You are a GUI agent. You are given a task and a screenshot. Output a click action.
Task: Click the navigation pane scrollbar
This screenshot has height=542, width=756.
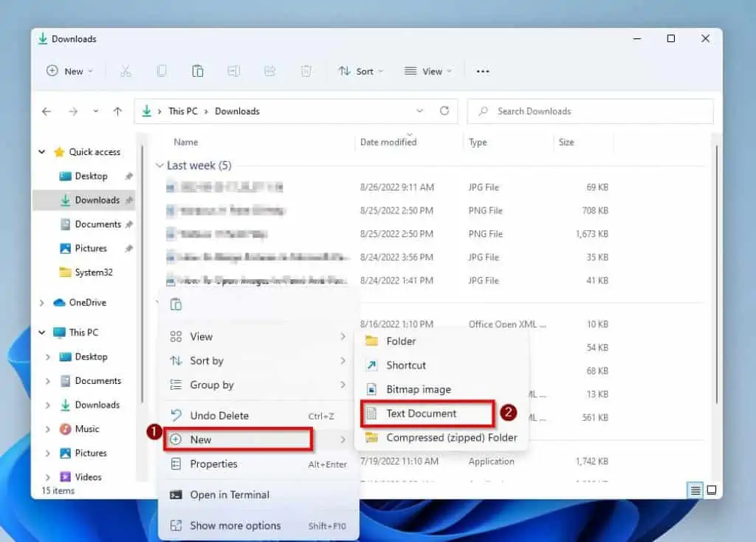click(x=142, y=274)
